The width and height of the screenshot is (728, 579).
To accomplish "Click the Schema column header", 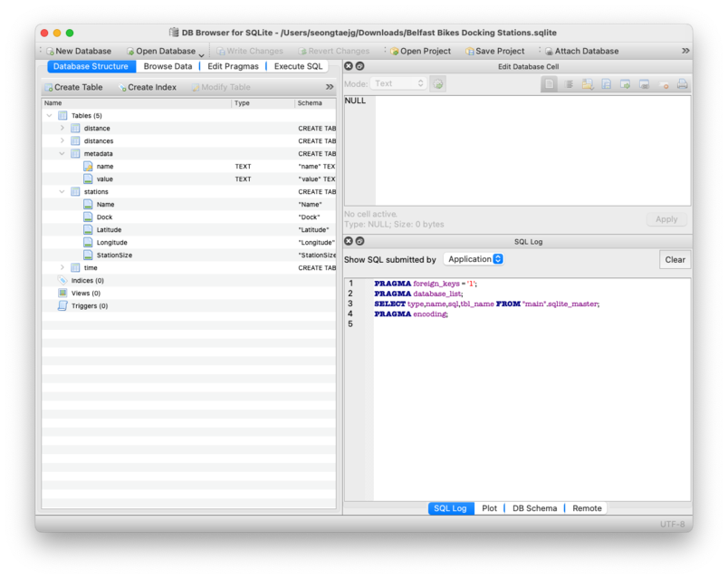I will 315,103.
